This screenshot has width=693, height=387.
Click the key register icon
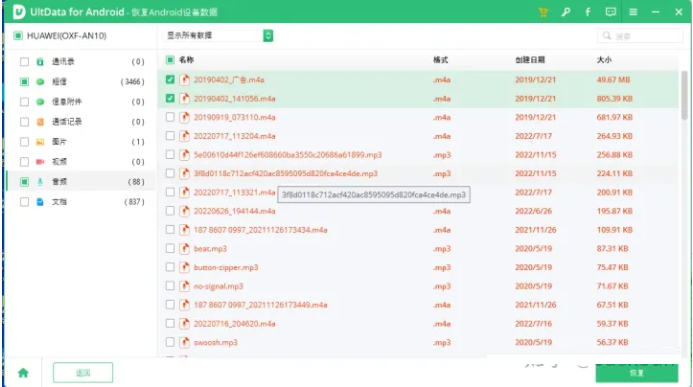pos(566,12)
